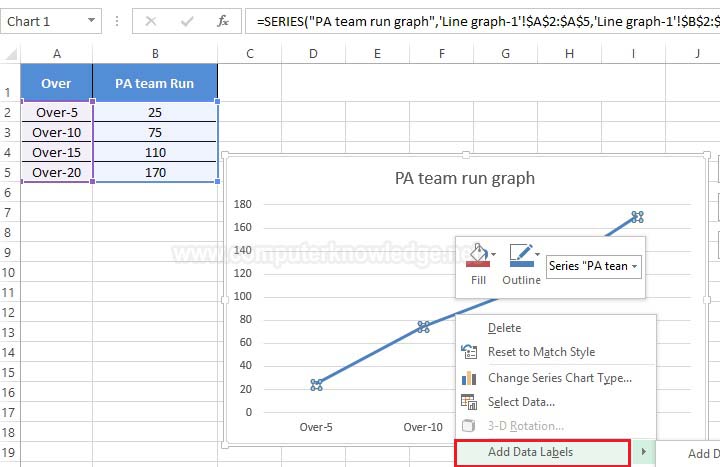Choose Select Data from context menu
The image size is (720, 467).
(x=556, y=402)
